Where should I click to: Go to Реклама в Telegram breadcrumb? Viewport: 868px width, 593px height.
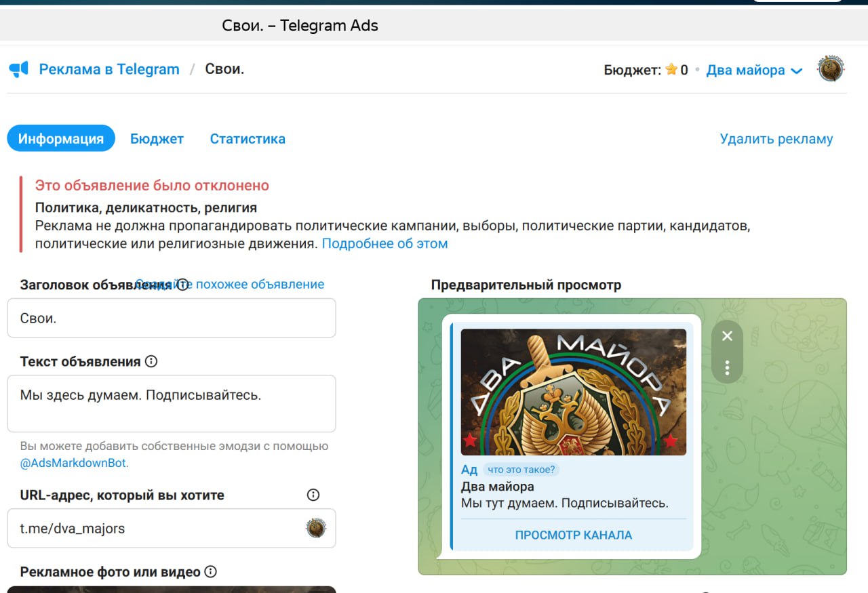click(x=109, y=69)
